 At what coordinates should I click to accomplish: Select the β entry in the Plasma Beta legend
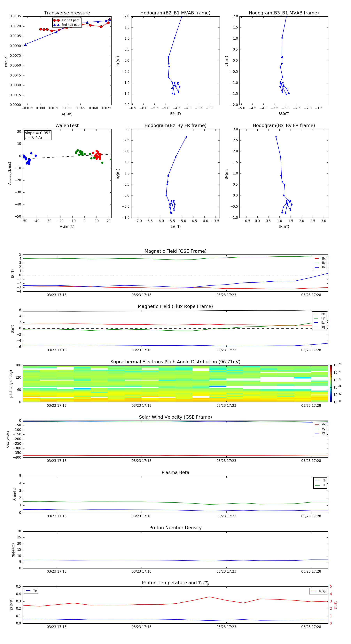pyautogui.click(x=320, y=485)
